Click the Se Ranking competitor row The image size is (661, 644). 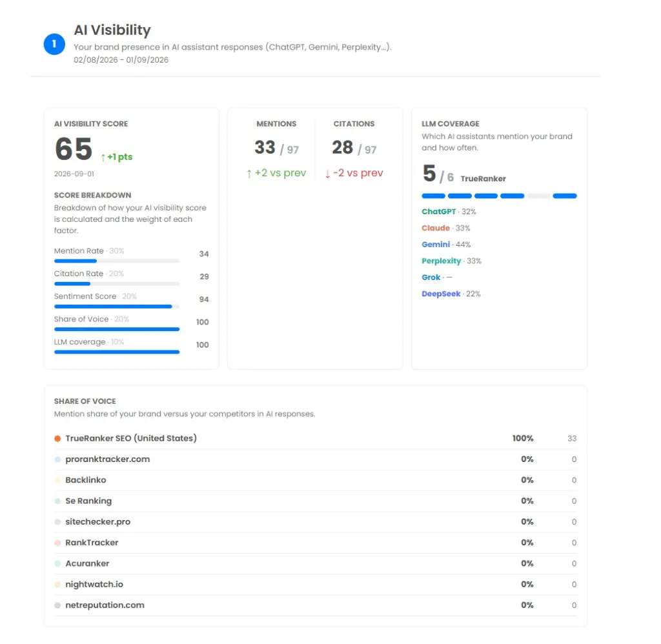pyautogui.click(x=315, y=501)
